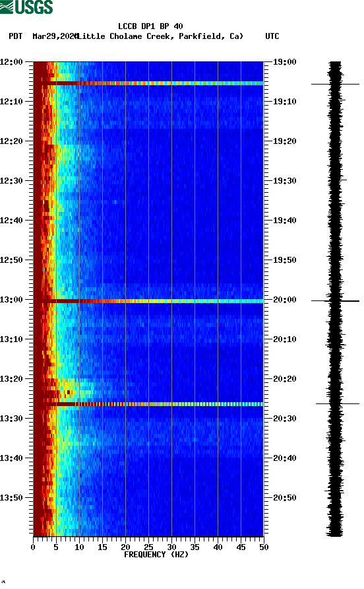Click the frequency axis '45' tick label

(x=241, y=547)
